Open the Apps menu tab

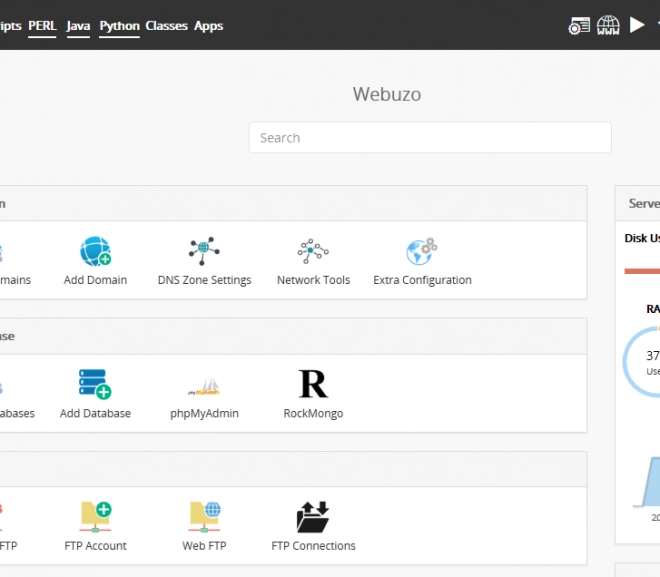[x=209, y=26]
